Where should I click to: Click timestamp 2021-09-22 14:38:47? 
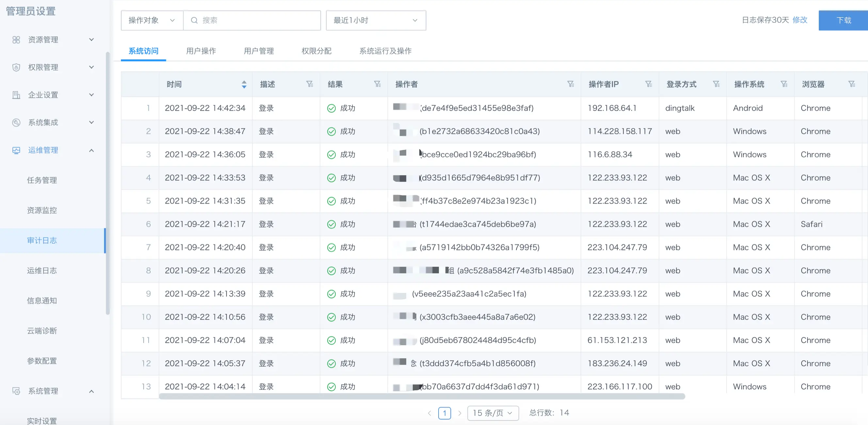(205, 131)
